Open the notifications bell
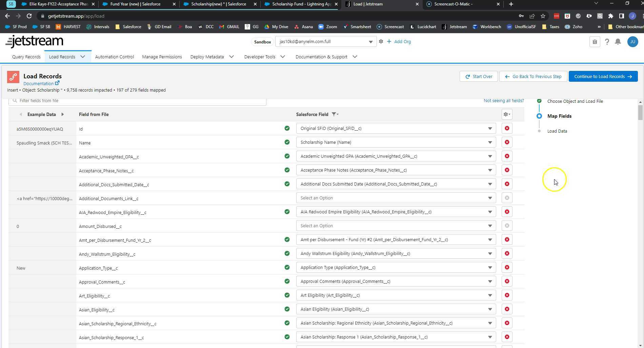This screenshot has width=644, height=348. [618, 42]
